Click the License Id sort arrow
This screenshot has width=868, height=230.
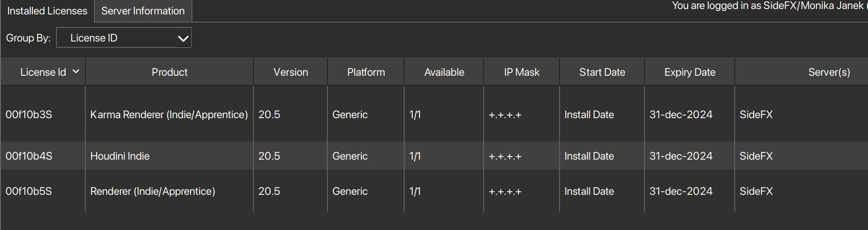pos(76,72)
